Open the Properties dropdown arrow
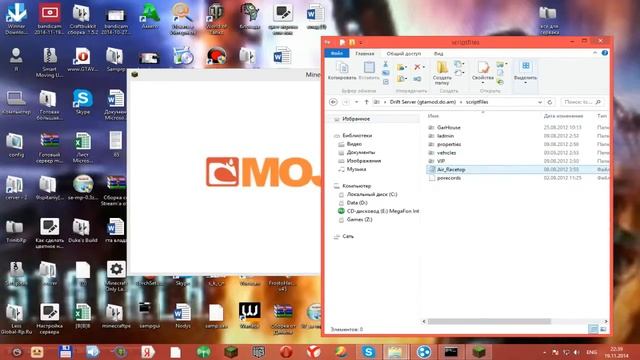The width and height of the screenshot is (640, 360). (483, 83)
